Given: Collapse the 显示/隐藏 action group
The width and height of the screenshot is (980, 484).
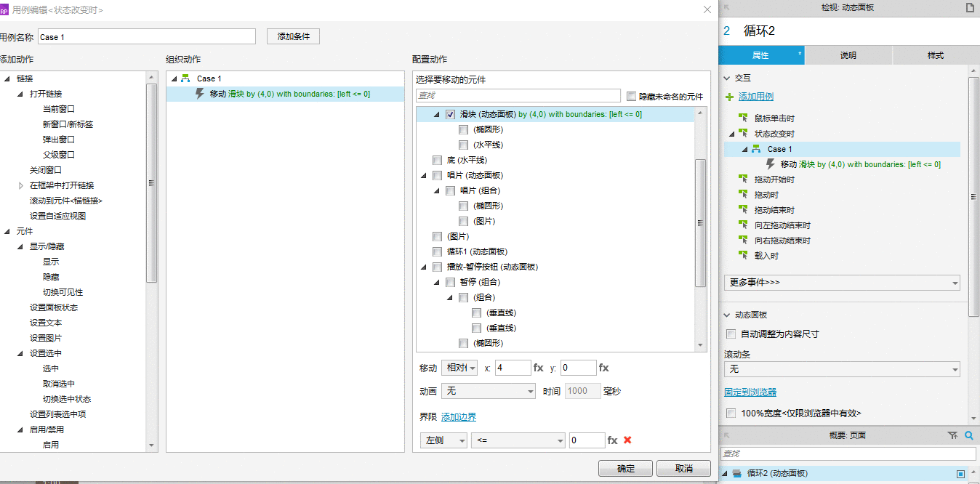Looking at the screenshot, I should [x=20, y=246].
